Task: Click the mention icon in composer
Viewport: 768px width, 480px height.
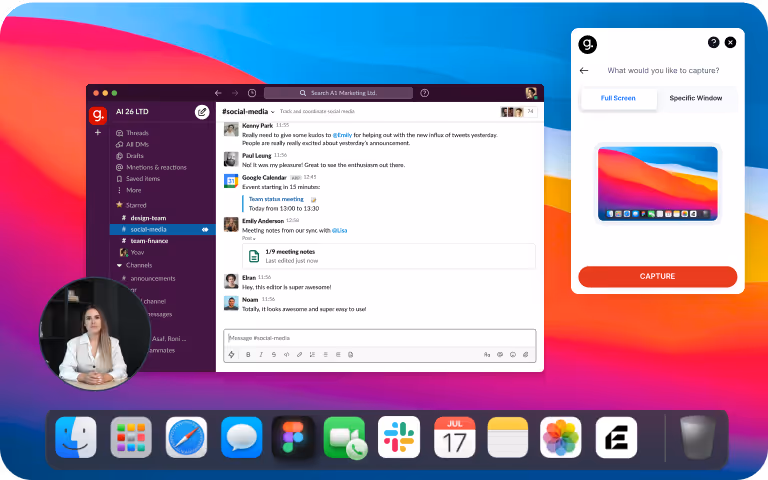Action: coord(500,355)
